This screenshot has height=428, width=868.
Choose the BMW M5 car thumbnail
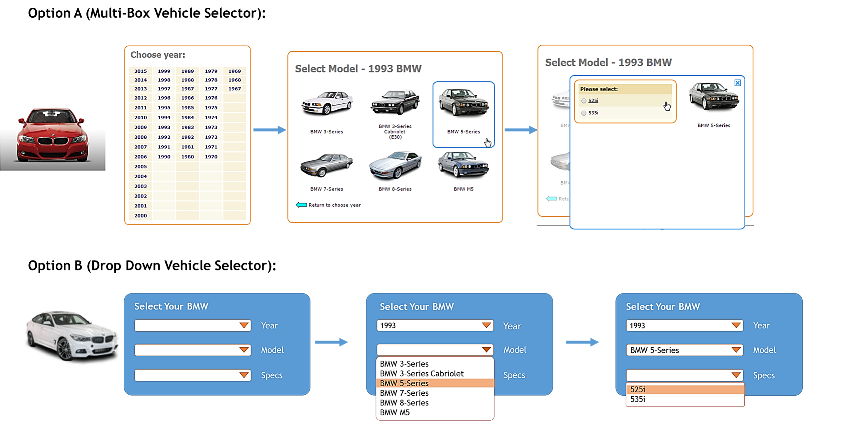pyautogui.click(x=463, y=164)
